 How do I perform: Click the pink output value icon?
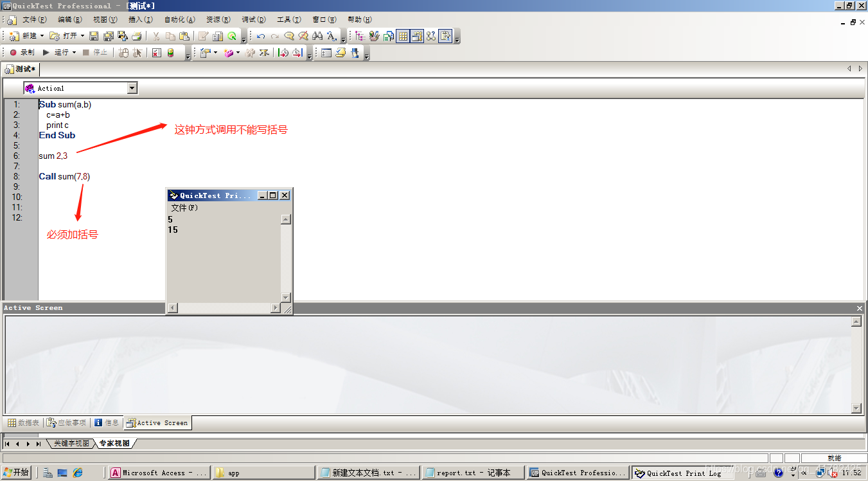point(229,53)
